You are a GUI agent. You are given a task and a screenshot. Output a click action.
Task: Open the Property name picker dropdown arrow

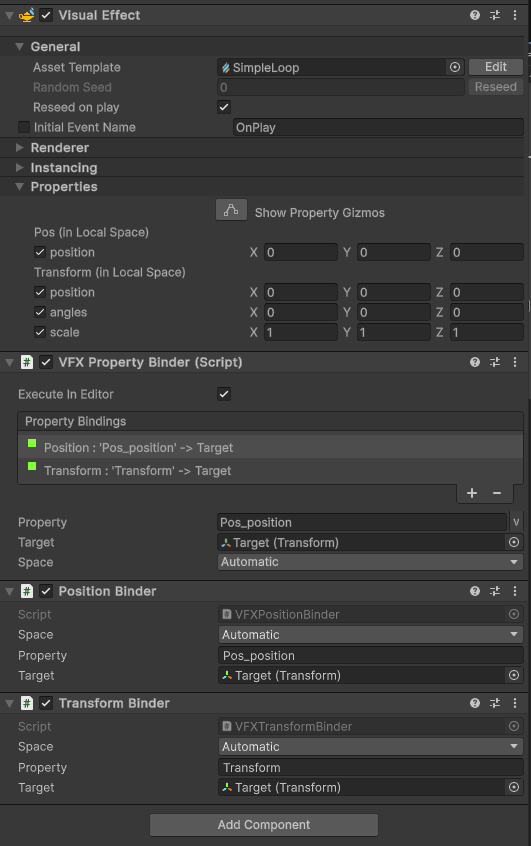pyautogui.click(x=516, y=522)
